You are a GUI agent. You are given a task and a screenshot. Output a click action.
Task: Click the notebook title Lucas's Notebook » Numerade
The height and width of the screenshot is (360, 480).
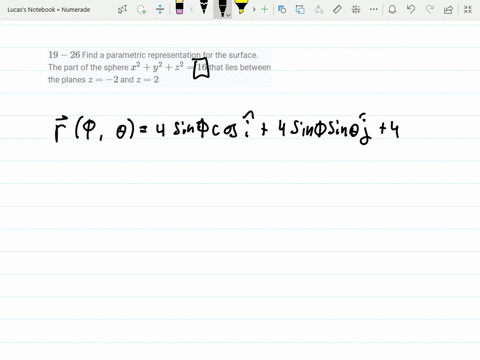[49, 10]
